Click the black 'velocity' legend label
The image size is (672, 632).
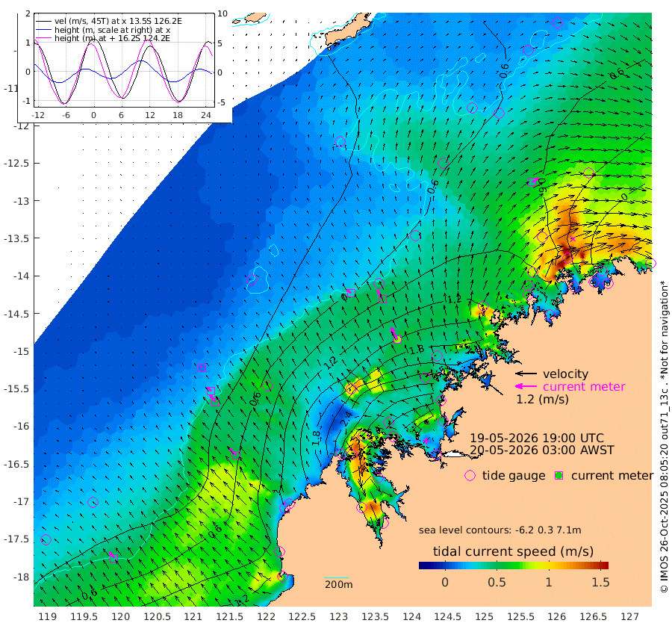566,374
